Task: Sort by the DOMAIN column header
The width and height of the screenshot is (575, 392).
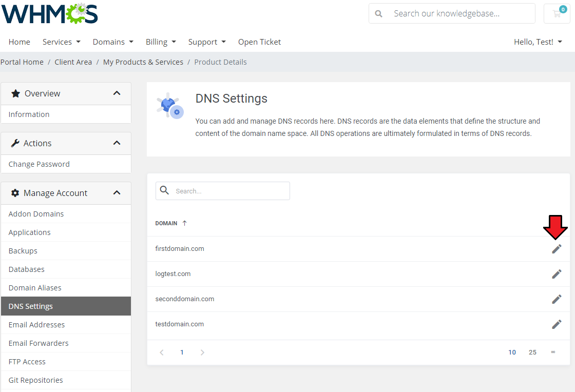Action: click(x=166, y=223)
